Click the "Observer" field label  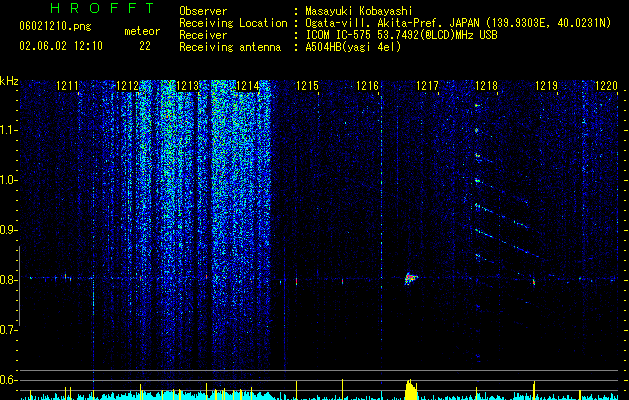tap(203, 11)
